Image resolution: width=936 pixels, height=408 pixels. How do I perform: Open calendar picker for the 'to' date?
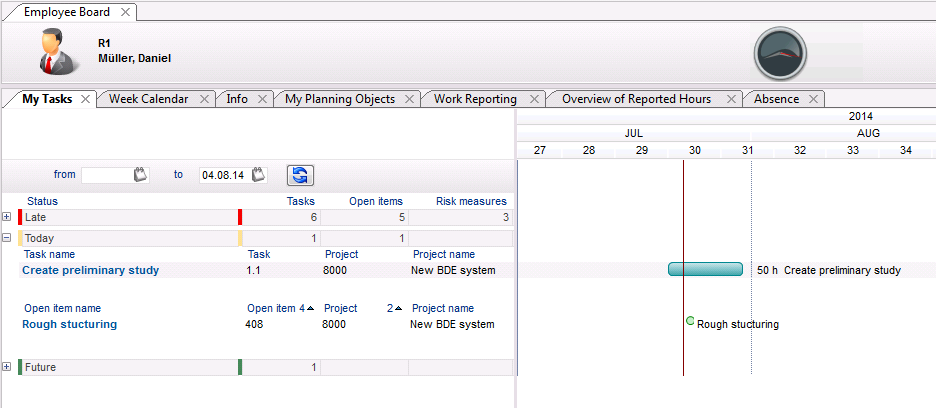(x=259, y=175)
